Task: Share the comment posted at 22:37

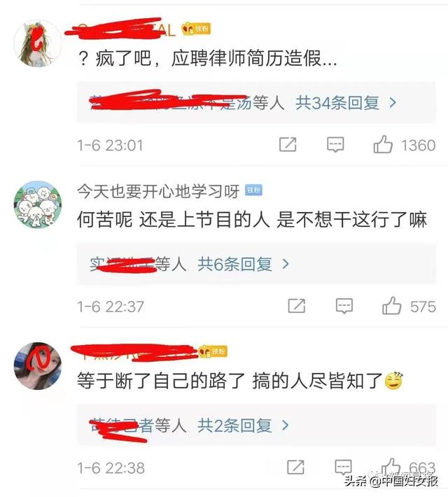Action: click(296, 306)
